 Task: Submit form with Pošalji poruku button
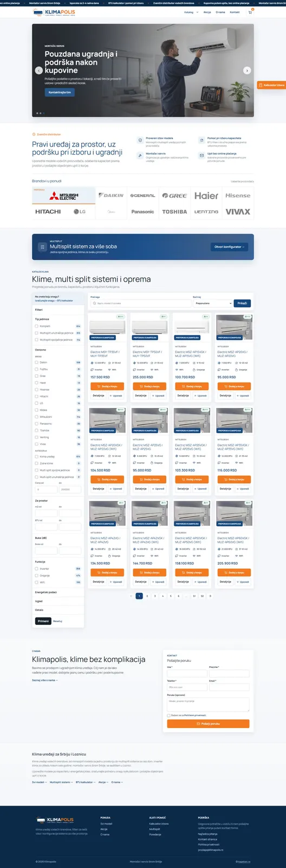point(208,724)
